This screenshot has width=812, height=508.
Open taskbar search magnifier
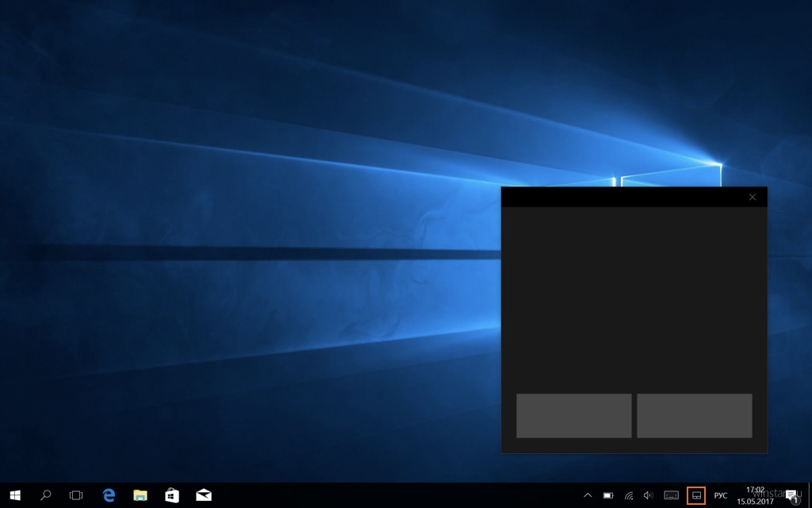coord(45,495)
